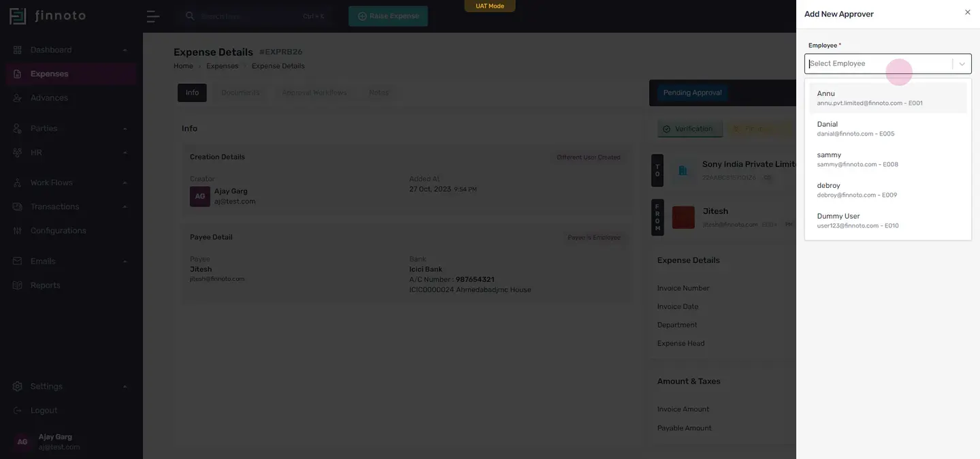Click the UAT Mode badge

tap(490, 6)
